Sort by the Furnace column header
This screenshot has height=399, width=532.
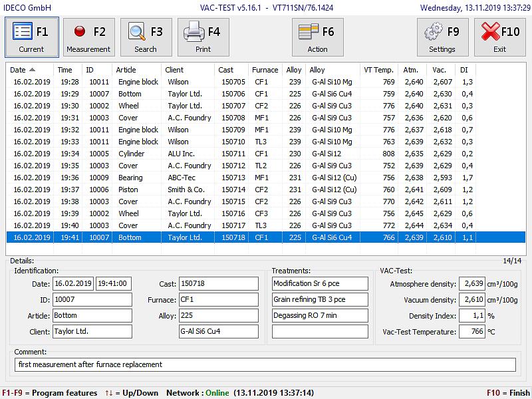point(265,70)
